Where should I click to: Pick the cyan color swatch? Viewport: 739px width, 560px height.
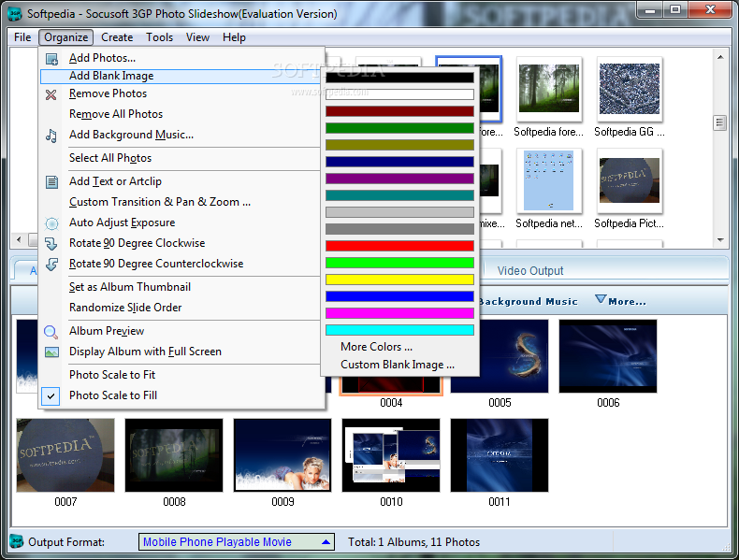tap(399, 330)
